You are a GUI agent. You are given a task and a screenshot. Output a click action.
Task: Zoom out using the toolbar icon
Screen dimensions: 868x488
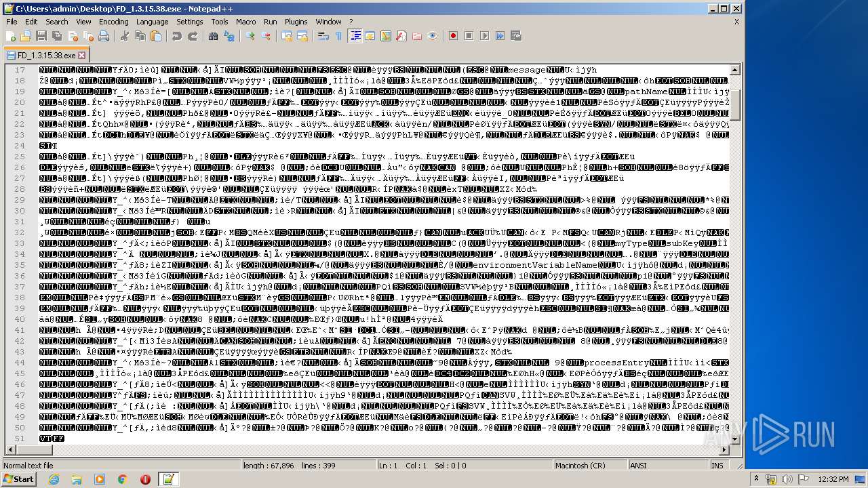[266, 36]
